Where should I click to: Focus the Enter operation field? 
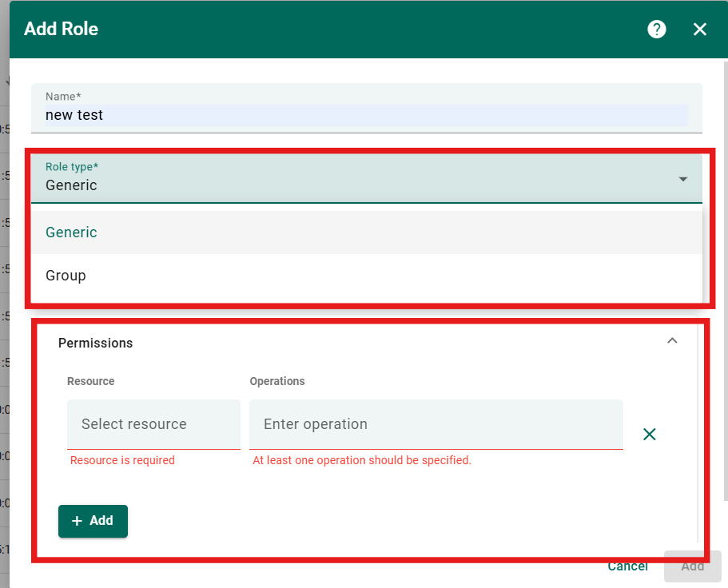436,424
